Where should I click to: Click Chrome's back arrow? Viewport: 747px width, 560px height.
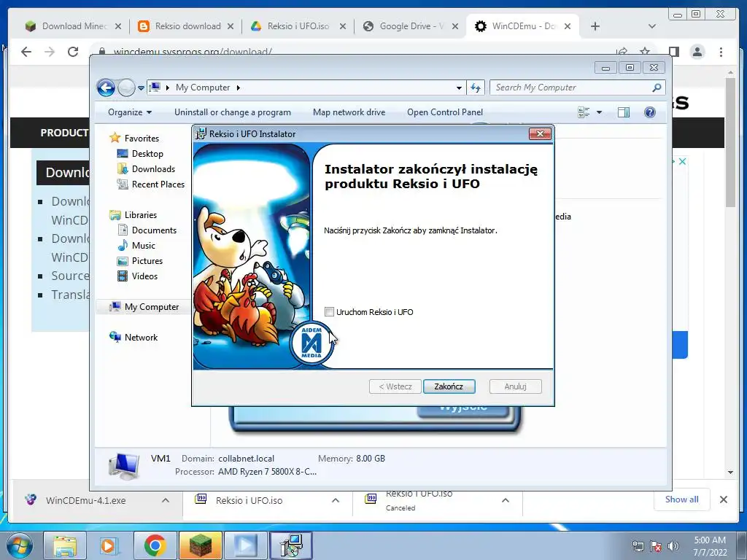coord(26,52)
